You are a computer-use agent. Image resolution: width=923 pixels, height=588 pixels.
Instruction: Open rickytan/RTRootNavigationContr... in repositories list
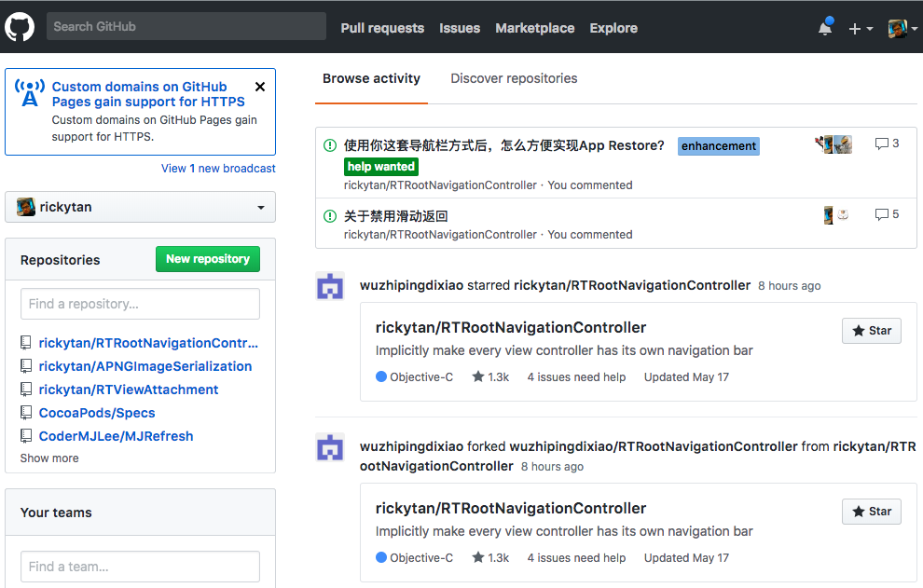tap(148, 343)
